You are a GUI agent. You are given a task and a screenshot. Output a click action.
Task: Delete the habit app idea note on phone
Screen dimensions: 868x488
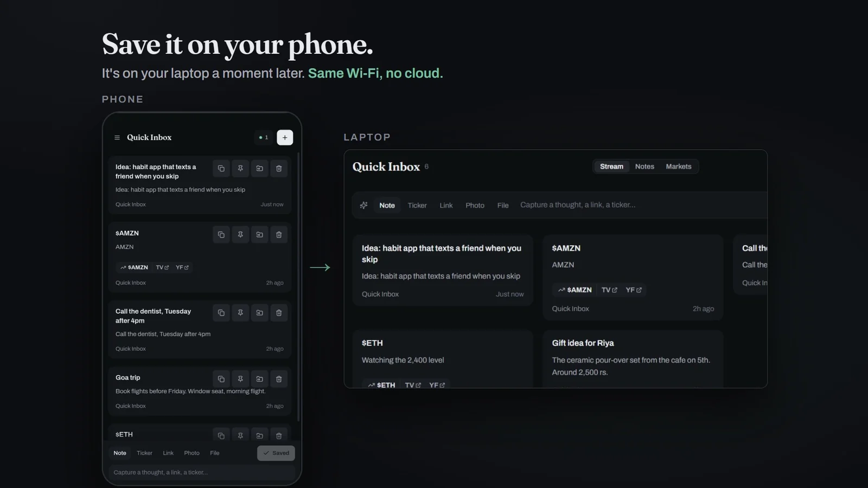(x=279, y=169)
